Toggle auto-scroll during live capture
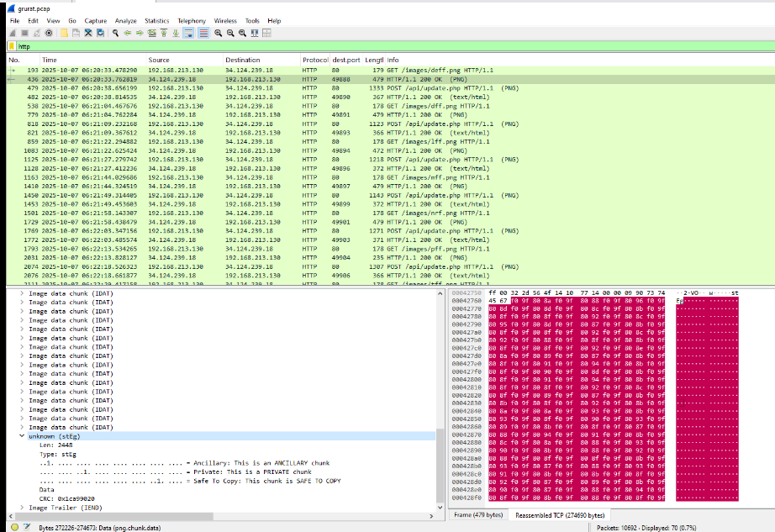Screen dimensions: 775x532 tap(189, 33)
